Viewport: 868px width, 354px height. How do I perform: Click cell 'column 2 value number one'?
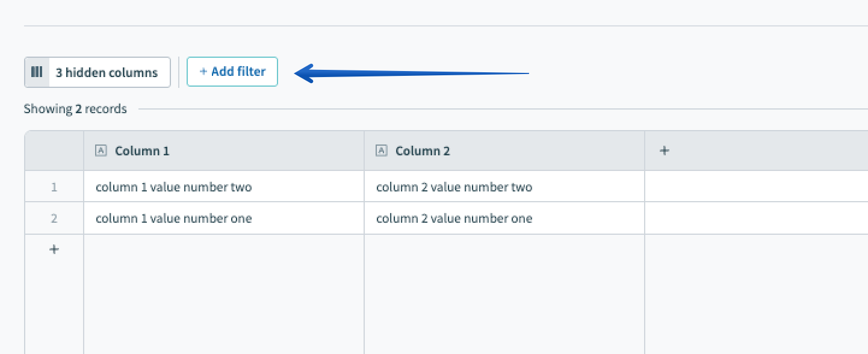tap(454, 218)
